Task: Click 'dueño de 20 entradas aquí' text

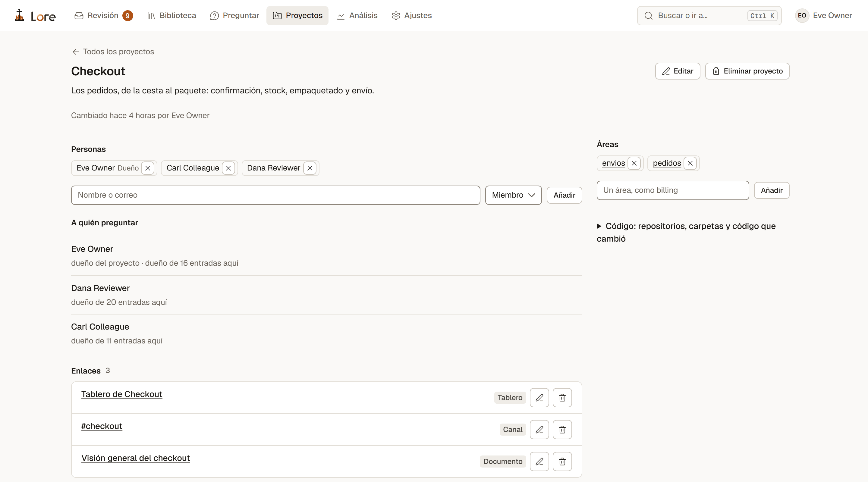Action: (x=119, y=302)
